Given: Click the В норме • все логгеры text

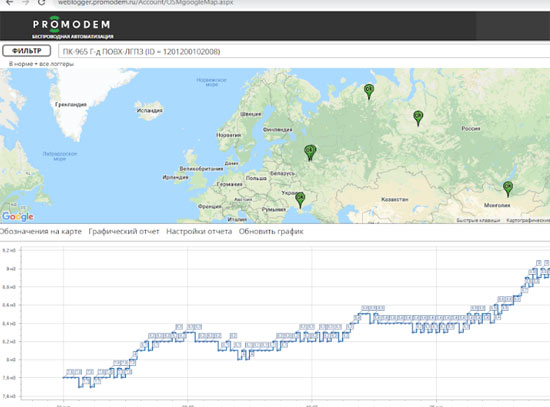Looking at the screenshot, I should pyautogui.click(x=41, y=64).
